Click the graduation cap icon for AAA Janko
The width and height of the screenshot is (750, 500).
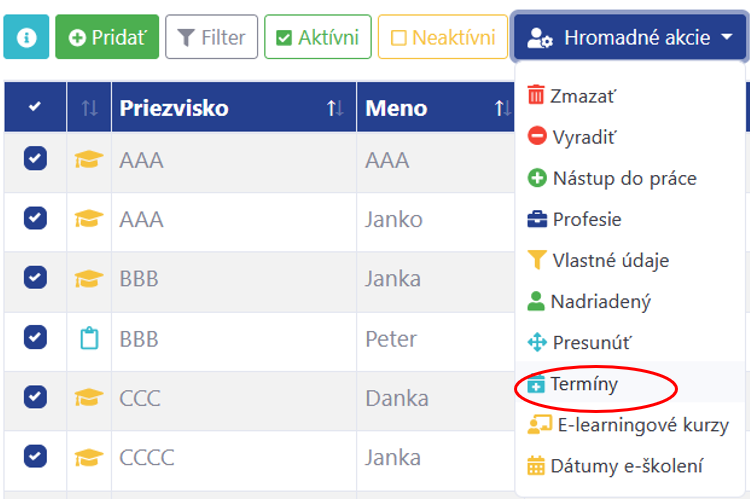[89, 219]
